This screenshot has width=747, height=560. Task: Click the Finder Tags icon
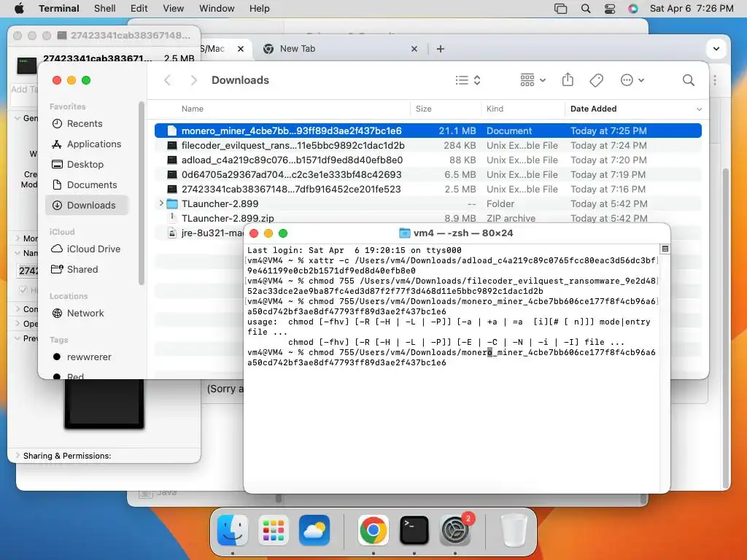pyautogui.click(x=596, y=80)
